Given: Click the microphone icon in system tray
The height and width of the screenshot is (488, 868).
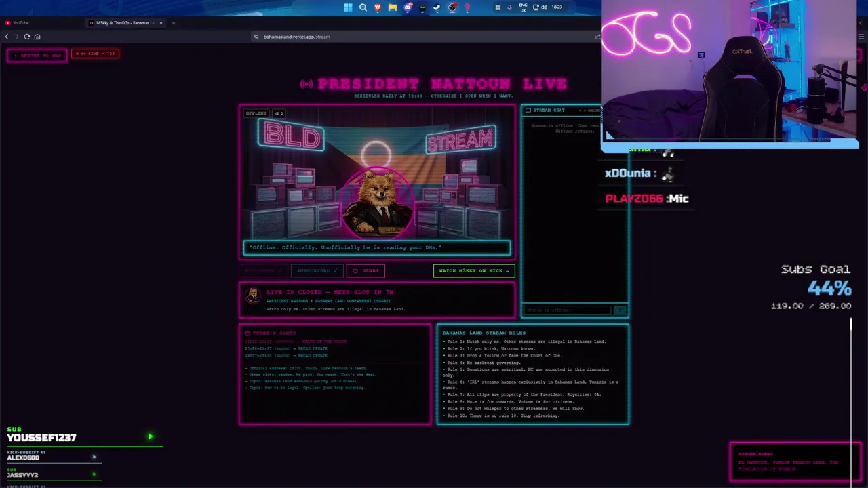Looking at the screenshot, I should pos(509,7).
